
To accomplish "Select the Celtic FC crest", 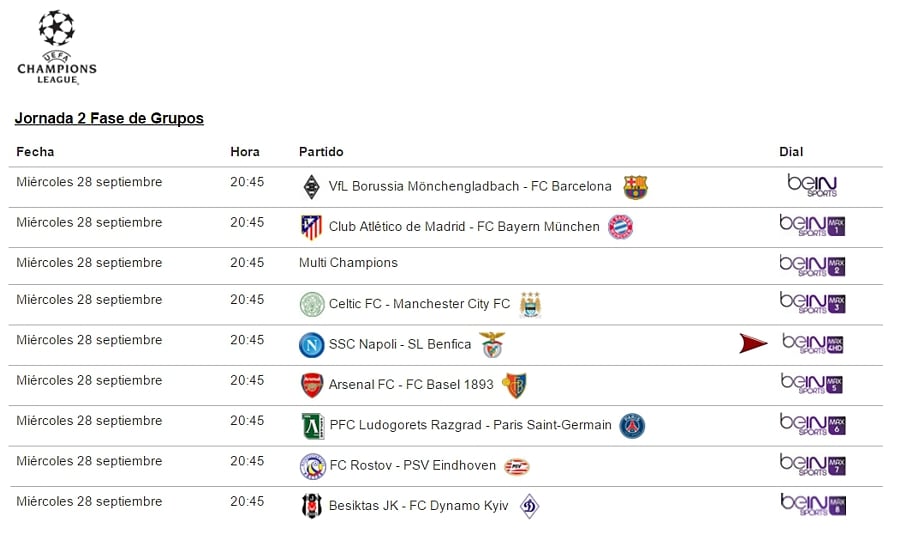I will tap(312, 304).
